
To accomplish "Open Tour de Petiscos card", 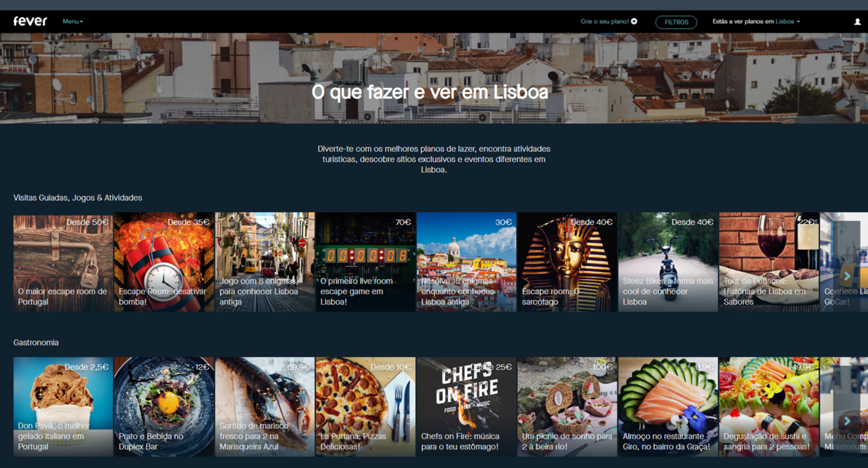I will (769, 262).
